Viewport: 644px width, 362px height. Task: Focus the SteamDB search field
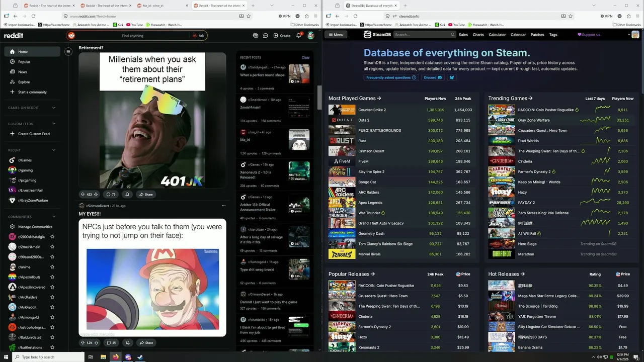[422, 35]
